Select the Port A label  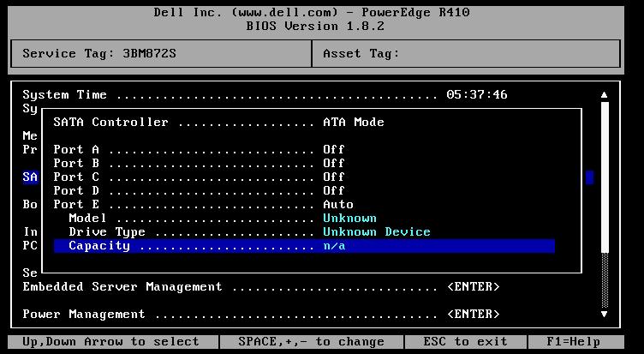[x=76, y=149]
